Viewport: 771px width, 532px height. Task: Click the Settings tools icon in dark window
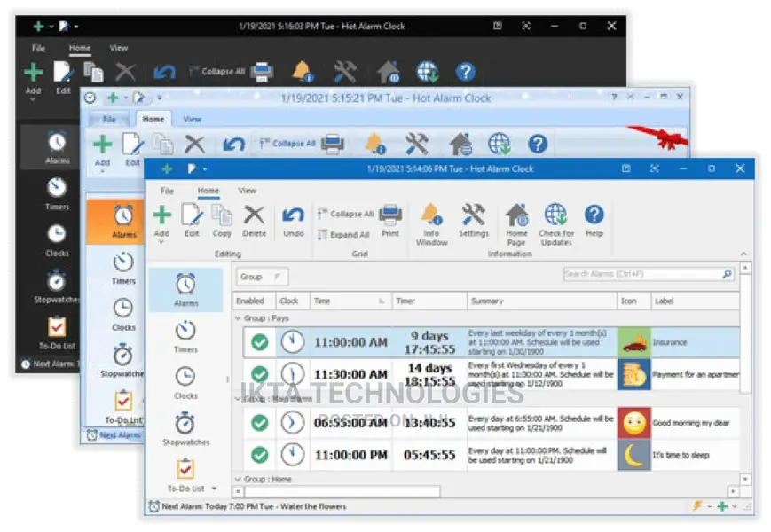(345, 72)
